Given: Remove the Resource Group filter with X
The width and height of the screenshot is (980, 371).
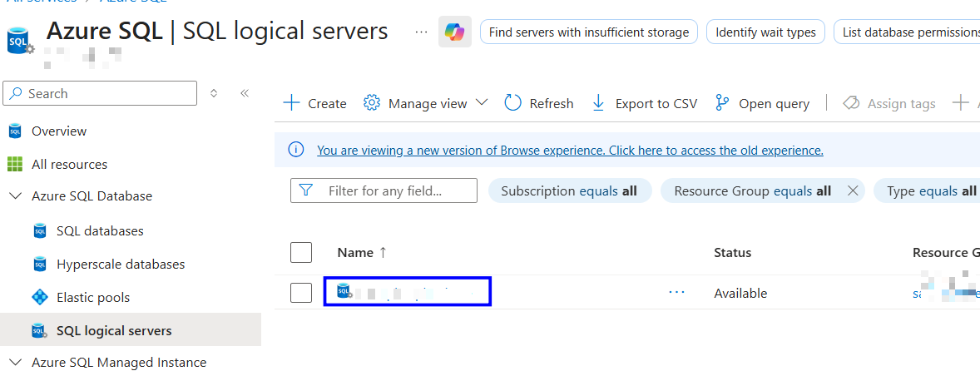Looking at the screenshot, I should [x=852, y=191].
